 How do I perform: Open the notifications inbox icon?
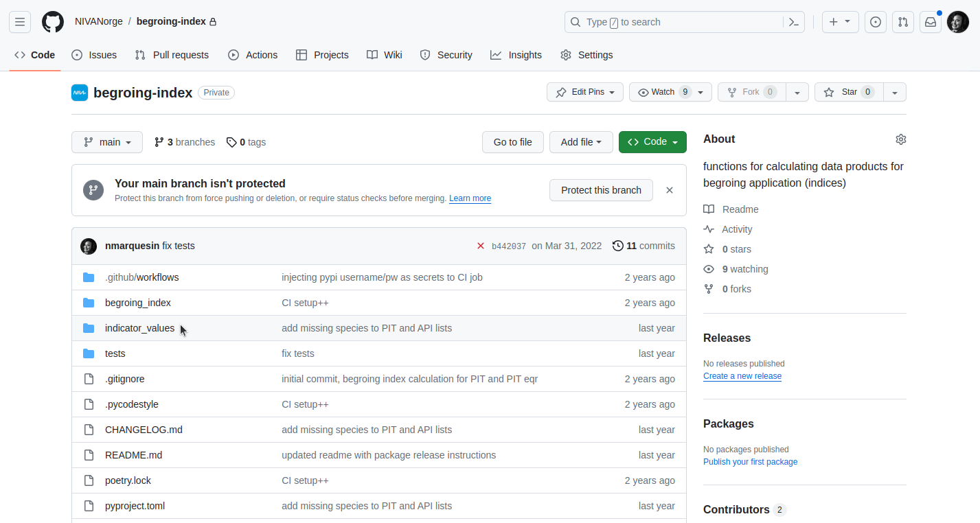pos(931,22)
